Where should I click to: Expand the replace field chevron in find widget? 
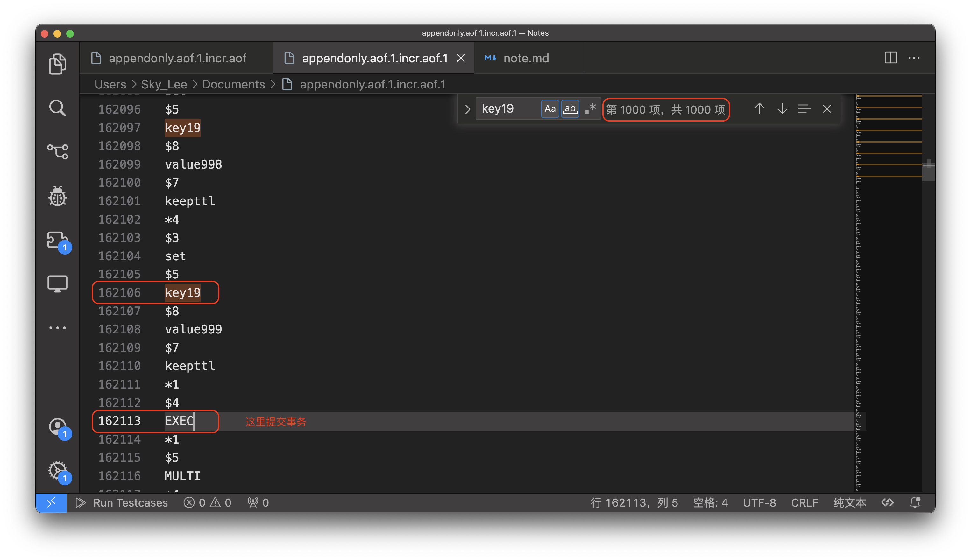tap(467, 109)
